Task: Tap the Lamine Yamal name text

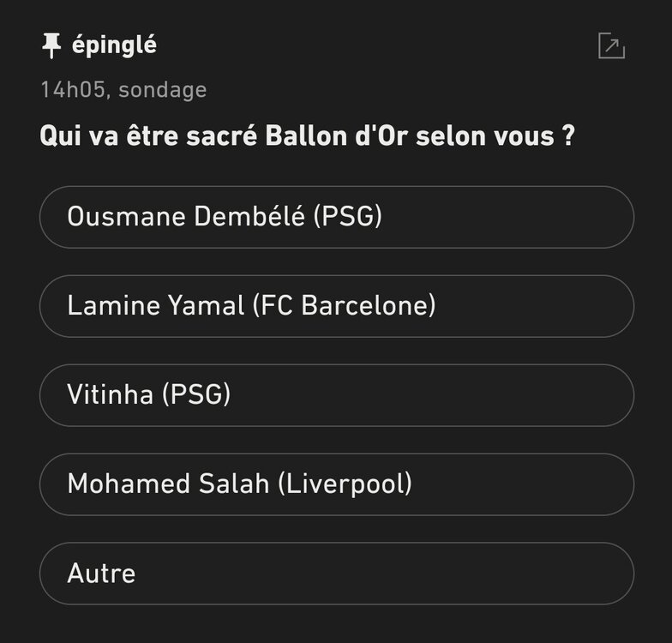Action: point(155,306)
